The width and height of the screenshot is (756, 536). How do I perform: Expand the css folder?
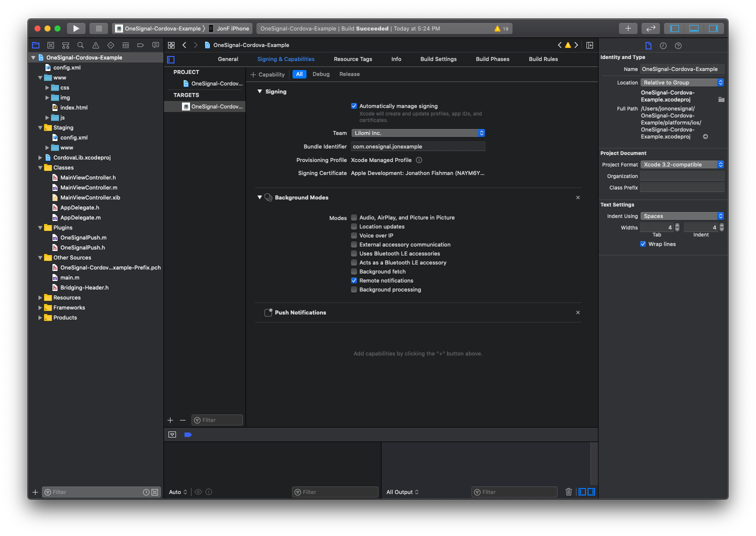click(47, 87)
